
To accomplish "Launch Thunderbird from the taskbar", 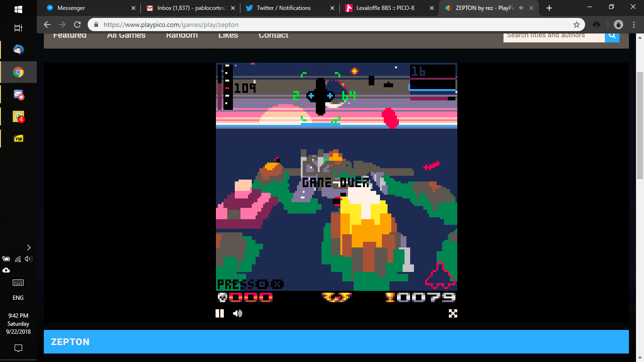I will [18, 49].
